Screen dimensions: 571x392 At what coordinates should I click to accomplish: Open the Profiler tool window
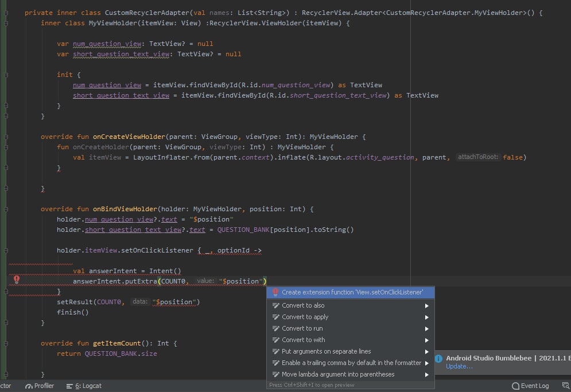(40, 386)
